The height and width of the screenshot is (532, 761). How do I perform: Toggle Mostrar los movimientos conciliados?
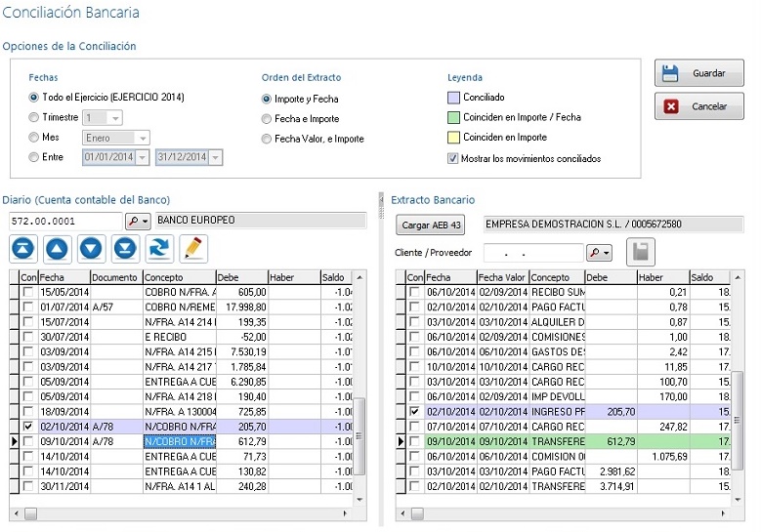click(452, 158)
